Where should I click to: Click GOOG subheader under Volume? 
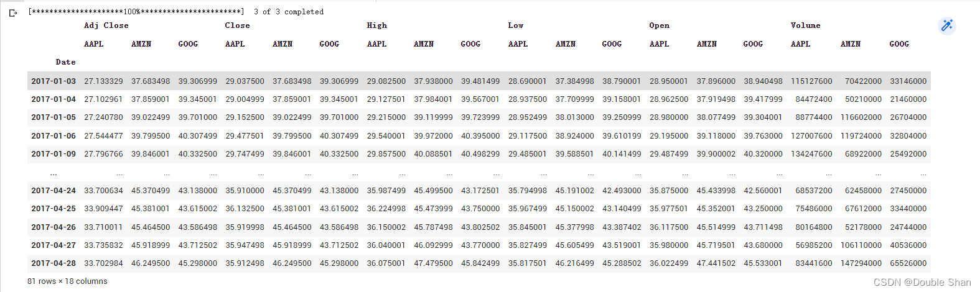pyautogui.click(x=899, y=44)
